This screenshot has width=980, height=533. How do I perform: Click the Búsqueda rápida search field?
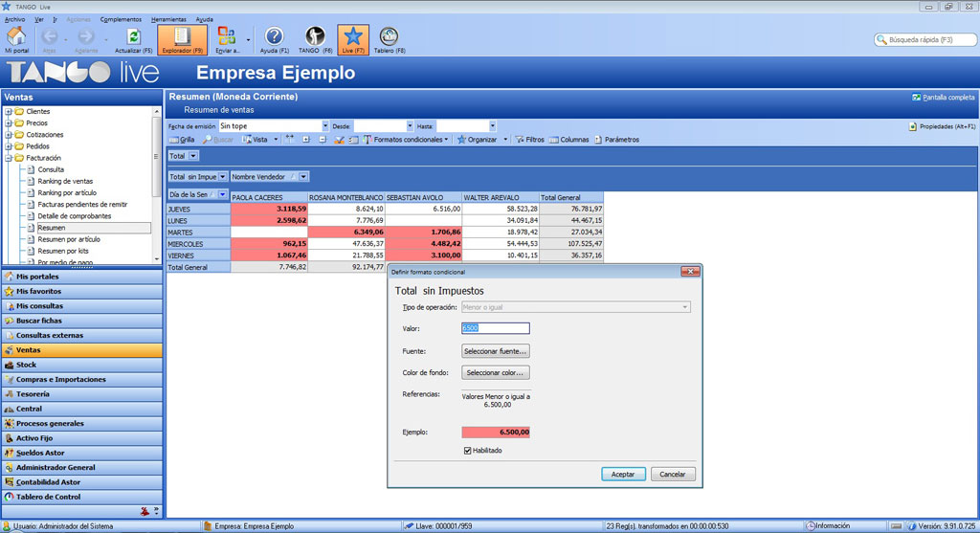point(925,39)
